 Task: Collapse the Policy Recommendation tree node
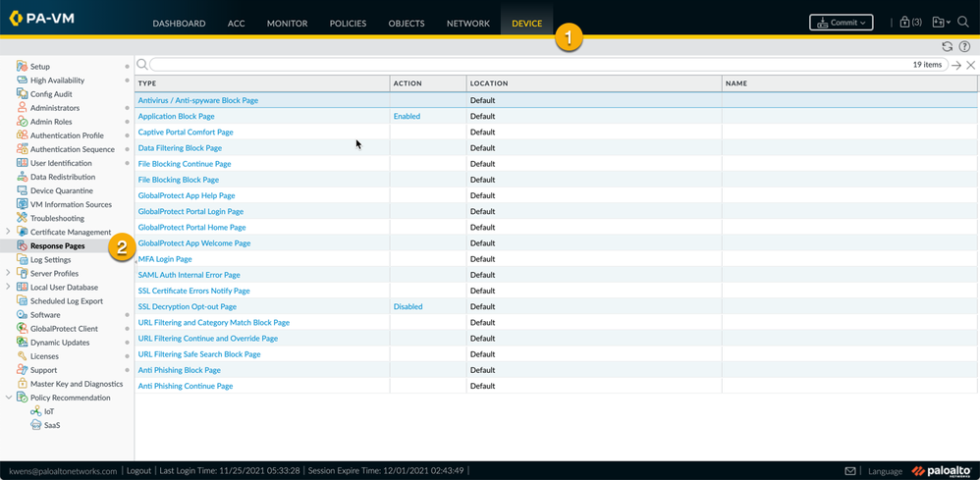coord(9,398)
